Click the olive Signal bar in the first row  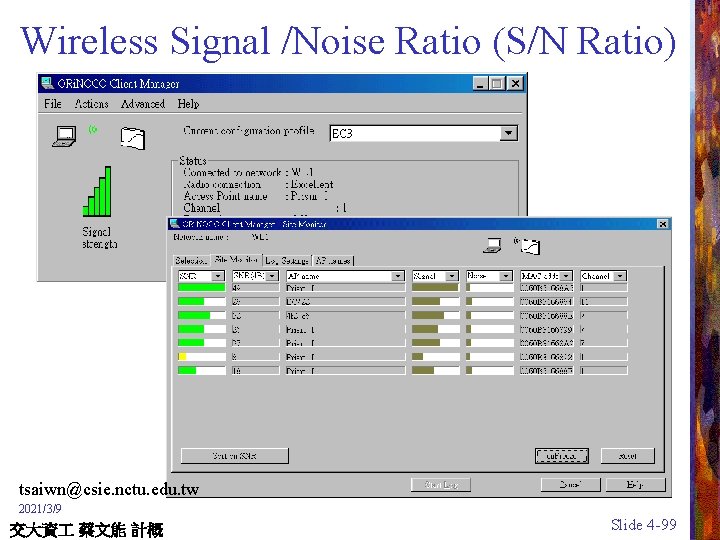pyautogui.click(x=435, y=288)
